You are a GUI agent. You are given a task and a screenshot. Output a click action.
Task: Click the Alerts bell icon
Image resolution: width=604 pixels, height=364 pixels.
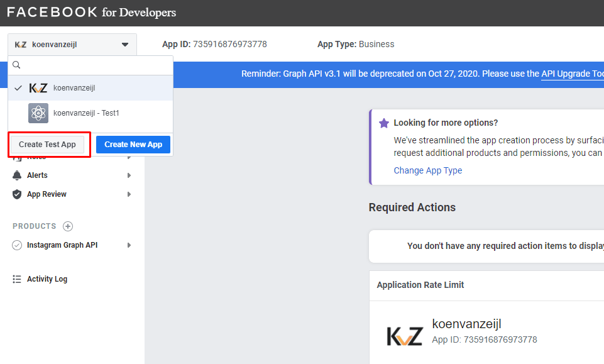[x=17, y=175]
